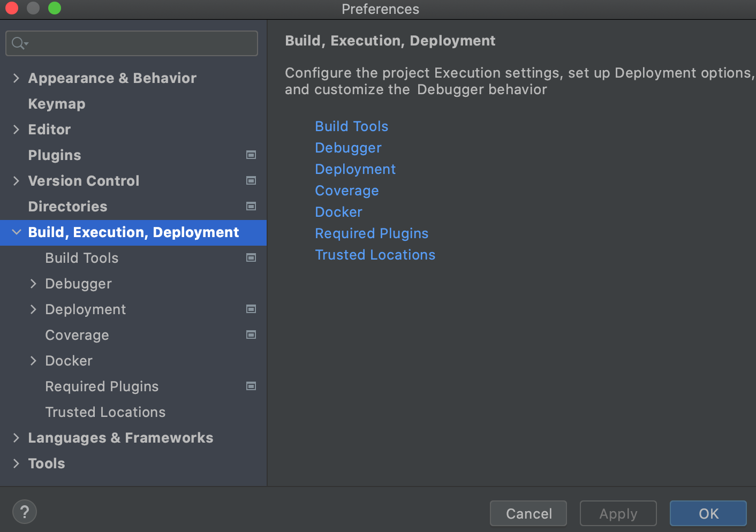Expand the Docker subtree
The width and height of the screenshot is (756, 532).
click(x=33, y=360)
